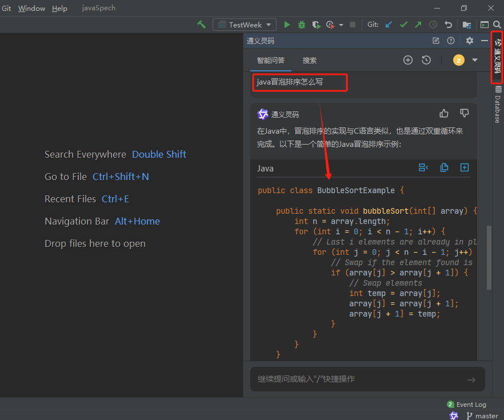Push commits with green arrow icon

click(x=418, y=25)
